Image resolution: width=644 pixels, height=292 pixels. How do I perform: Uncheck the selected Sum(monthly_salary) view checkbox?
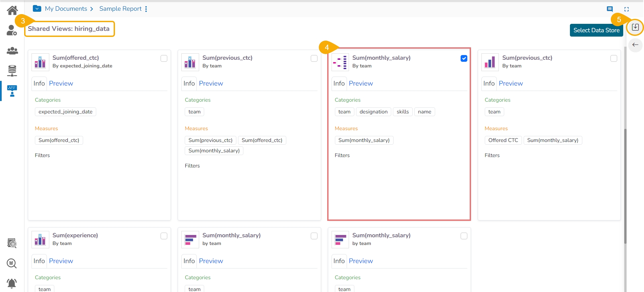pyautogui.click(x=464, y=58)
